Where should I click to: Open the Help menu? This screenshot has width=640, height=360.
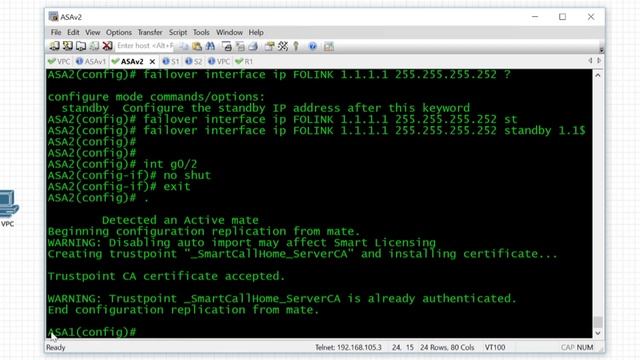point(256,32)
